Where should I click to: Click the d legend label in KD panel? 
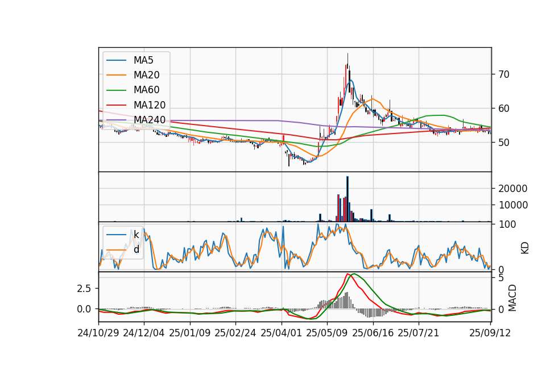136,249
